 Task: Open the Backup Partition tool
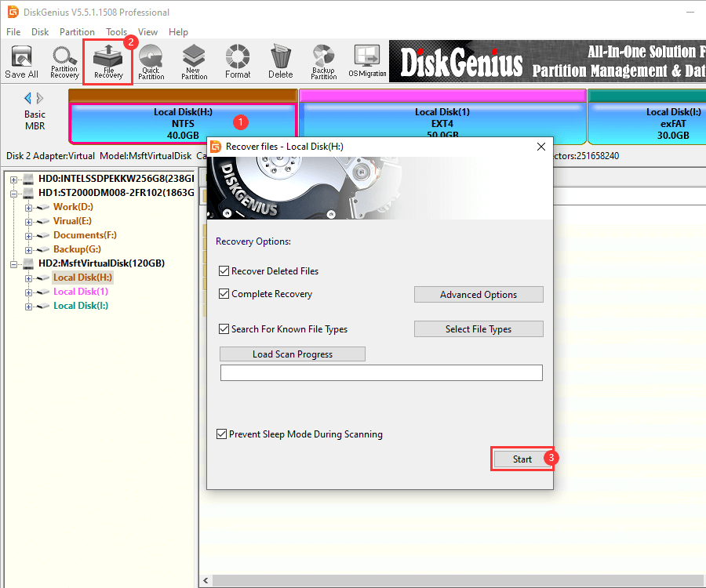point(324,62)
